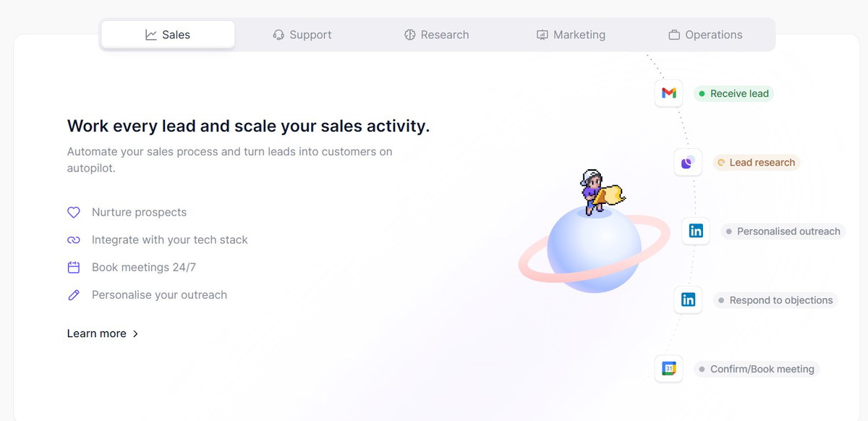Go to the Operations tab
Screen dimensions: 868x421
[x=705, y=35]
